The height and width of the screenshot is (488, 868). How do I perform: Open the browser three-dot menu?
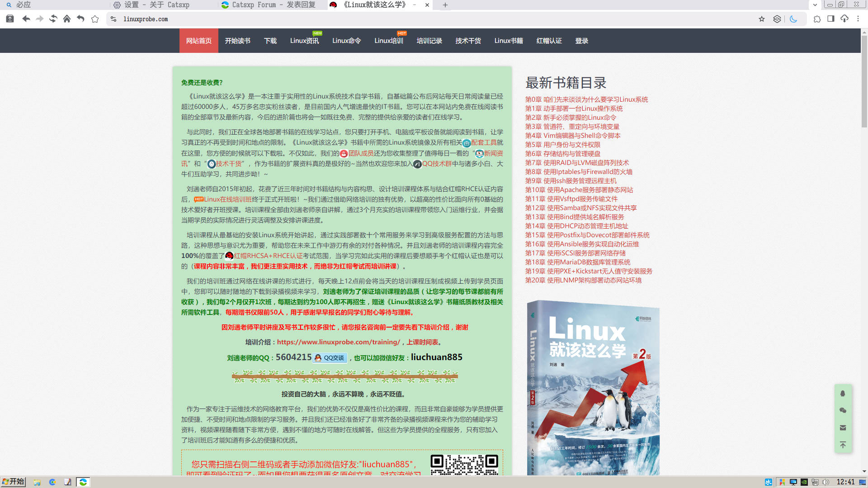[858, 19]
